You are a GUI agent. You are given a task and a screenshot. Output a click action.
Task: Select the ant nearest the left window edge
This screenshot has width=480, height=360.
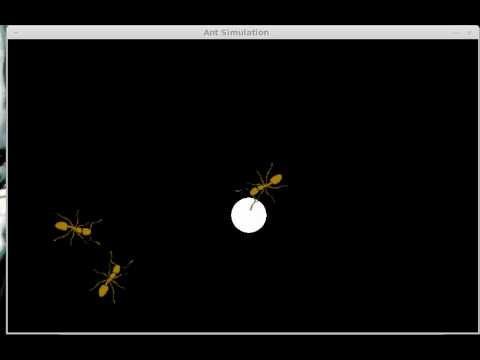pyautogui.click(x=77, y=229)
